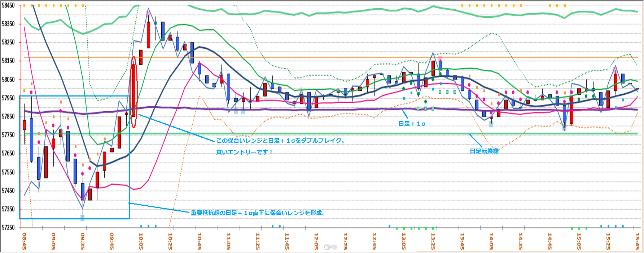Click the ダブルブレイク annotation text
This screenshot has width=644, height=253.
click(280, 141)
